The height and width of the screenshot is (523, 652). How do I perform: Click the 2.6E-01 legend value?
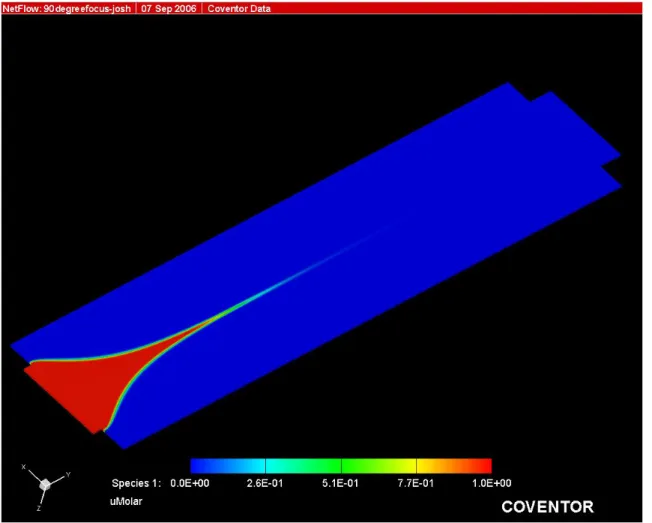(265, 483)
